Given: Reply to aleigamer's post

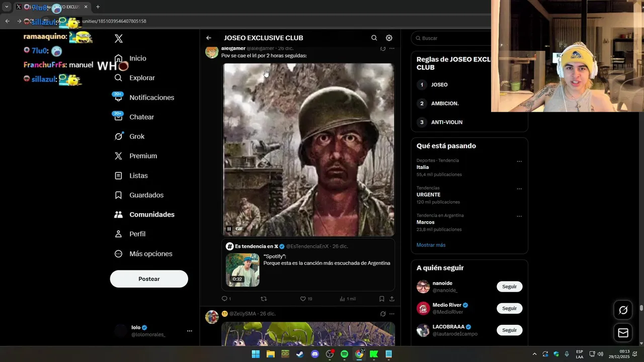Looking at the screenshot, I should (x=226, y=299).
